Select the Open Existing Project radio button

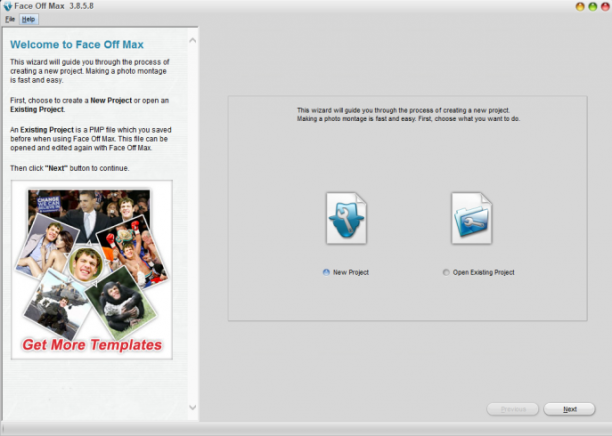(x=446, y=272)
